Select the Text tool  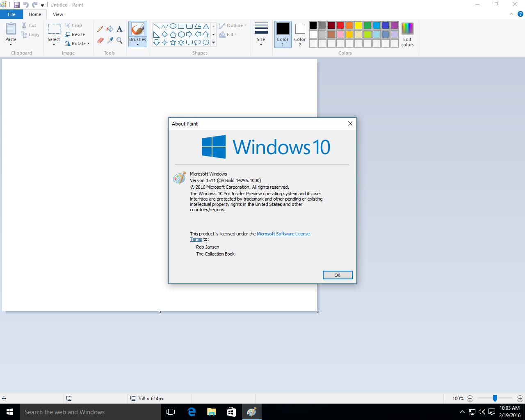[119, 29]
